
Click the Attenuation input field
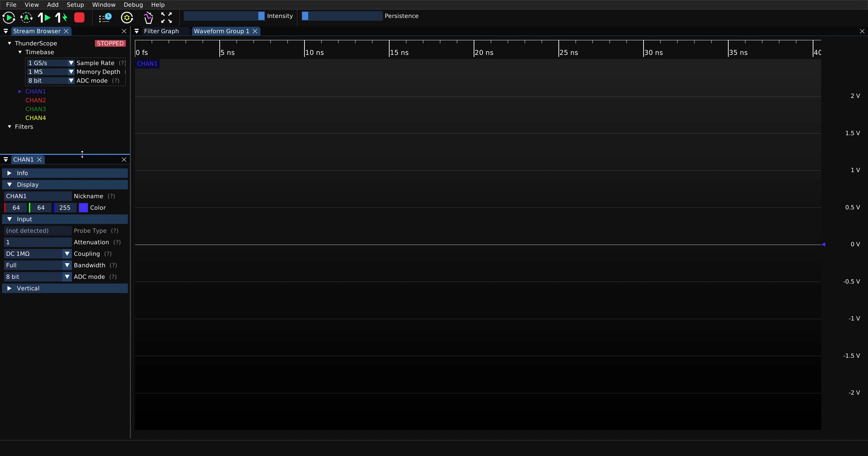(x=38, y=242)
